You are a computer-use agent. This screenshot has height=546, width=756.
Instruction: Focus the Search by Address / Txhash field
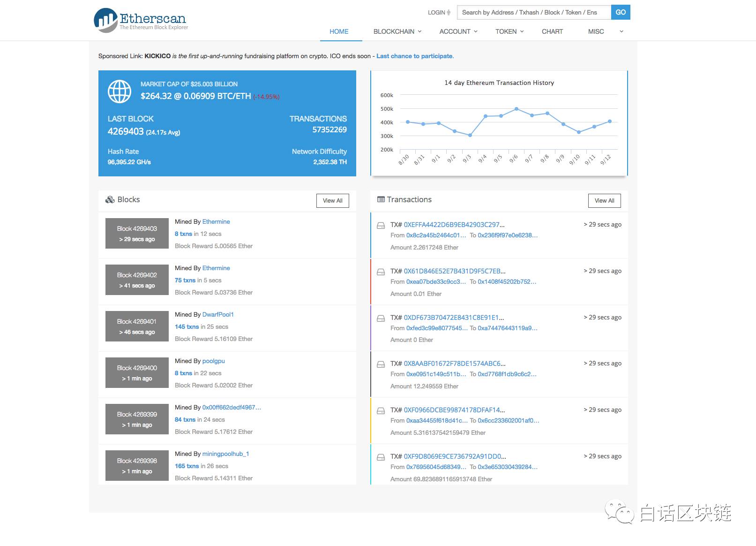(534, 12)
